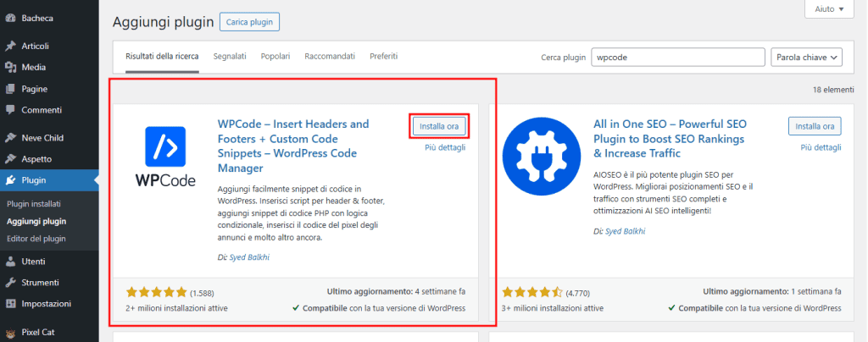Open Più dettagli for All in One SEO
The width and height of the screenshot is (868, 342).
(821, 147)
